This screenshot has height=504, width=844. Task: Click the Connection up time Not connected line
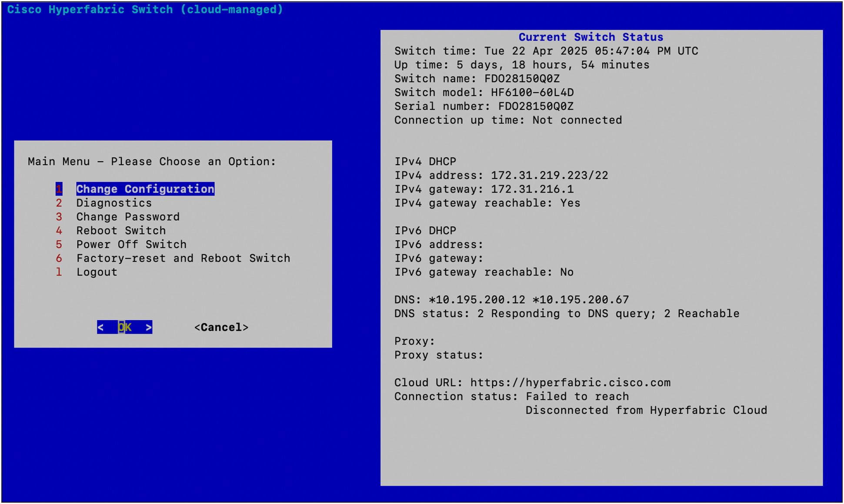coord(508,120)
